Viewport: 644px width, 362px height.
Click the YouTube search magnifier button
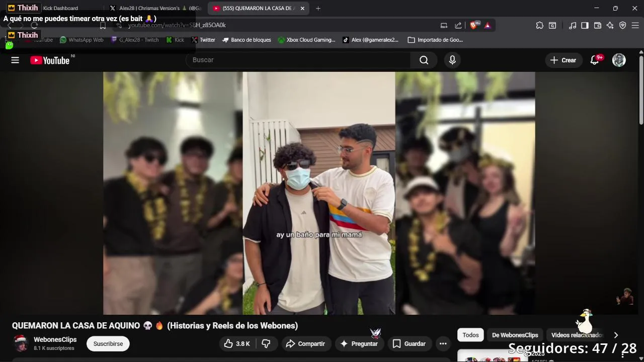coord(424,60)
